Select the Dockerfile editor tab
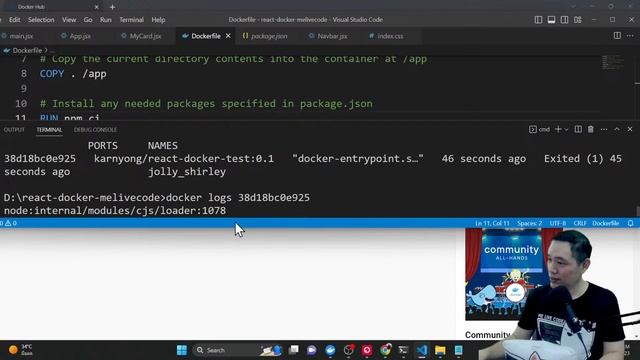 coord(206,36)
